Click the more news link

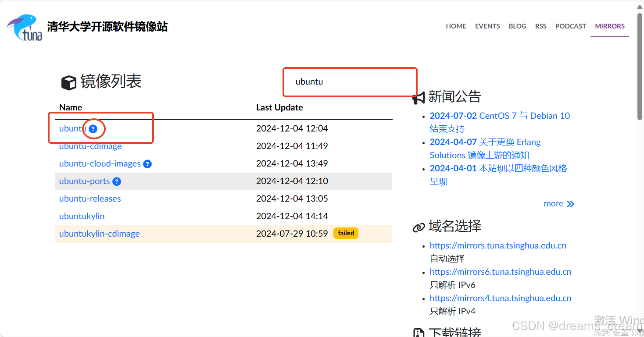553,203
